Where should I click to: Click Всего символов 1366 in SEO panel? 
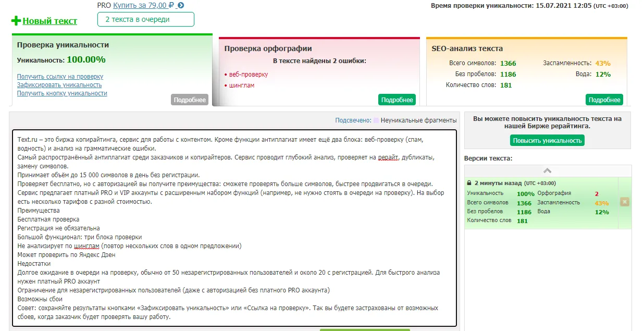point(508,63)
